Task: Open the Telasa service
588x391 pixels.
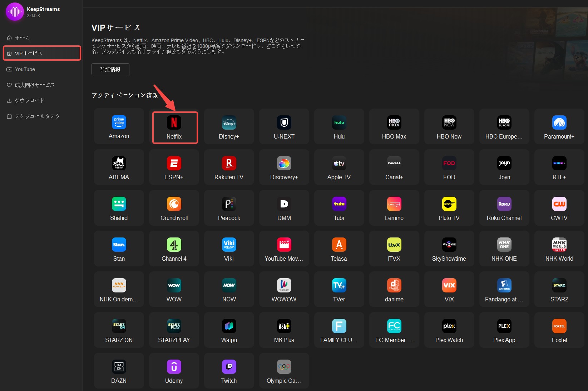Action: click(x=339, y=249)
